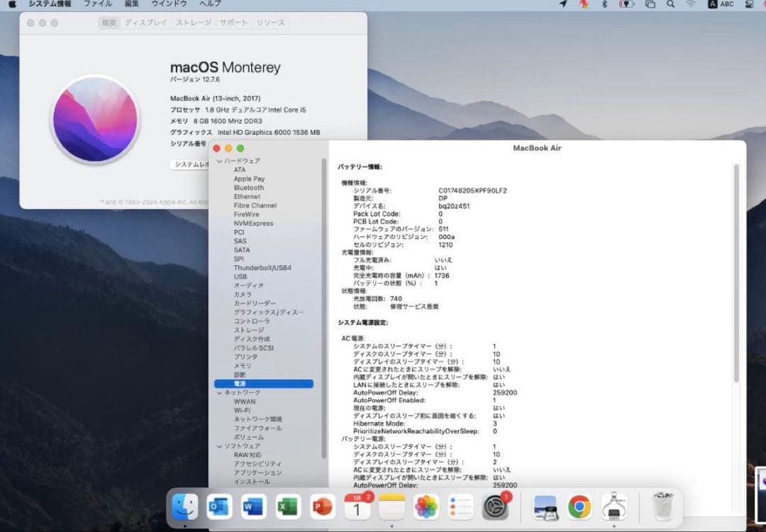The width and height of the screenshot is (766, 532).
Task: Switch to the サポート tab
Action: pyautogui.click(x=234, y=23)
